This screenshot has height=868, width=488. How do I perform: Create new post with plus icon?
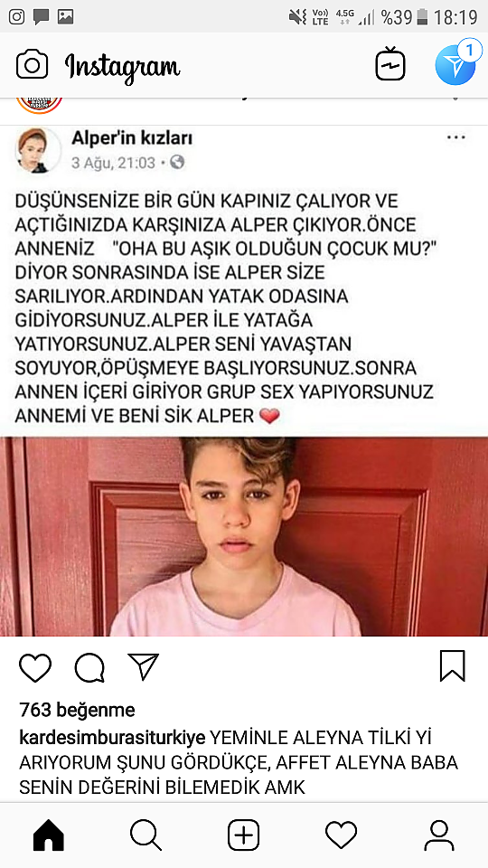click(243, 835)
